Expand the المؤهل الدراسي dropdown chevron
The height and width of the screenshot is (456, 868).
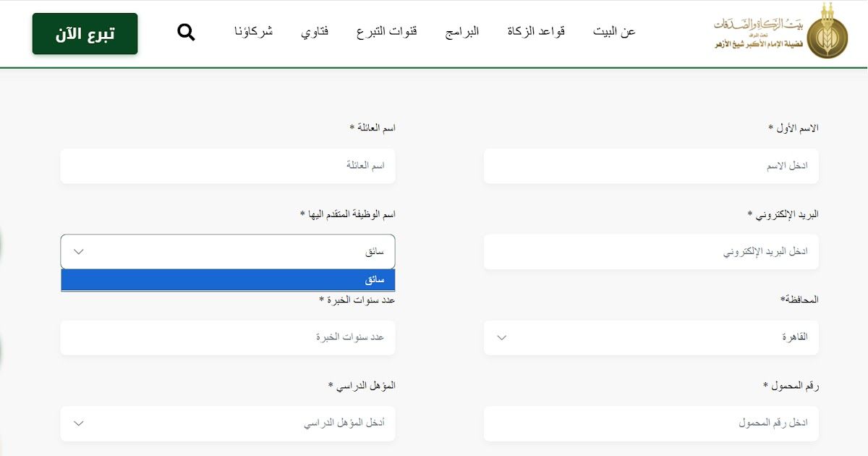tap(79, 423)
